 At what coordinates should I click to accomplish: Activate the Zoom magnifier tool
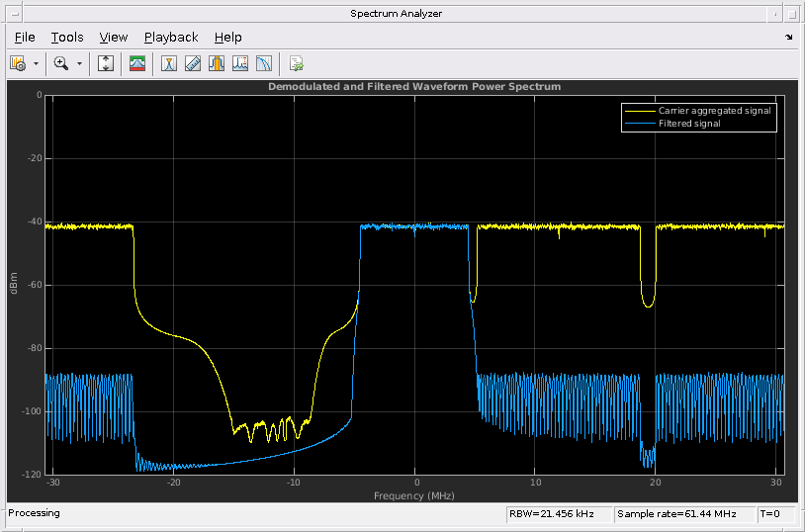(61, 63)
